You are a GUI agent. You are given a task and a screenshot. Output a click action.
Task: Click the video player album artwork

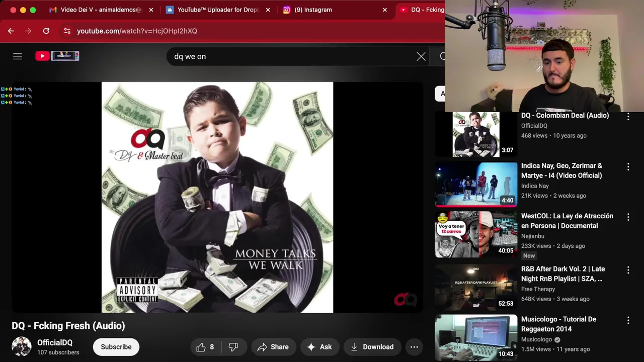(217, 197)
